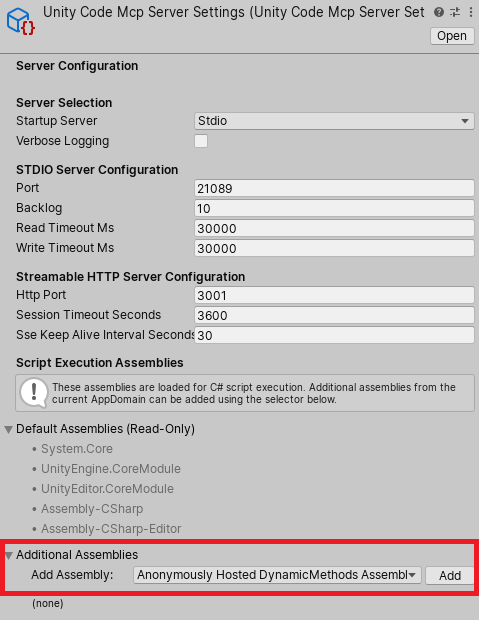Click the Script Execution Assemblies heading

click(100, 363)
